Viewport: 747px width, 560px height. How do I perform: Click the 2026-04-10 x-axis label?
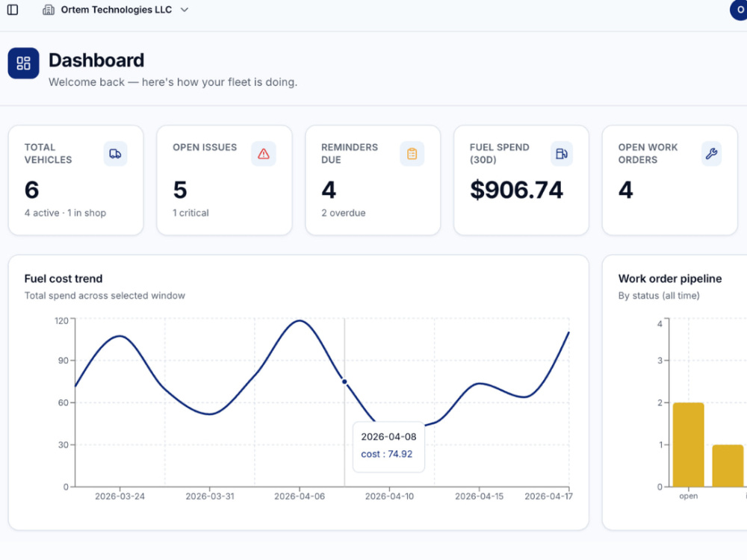389,497
